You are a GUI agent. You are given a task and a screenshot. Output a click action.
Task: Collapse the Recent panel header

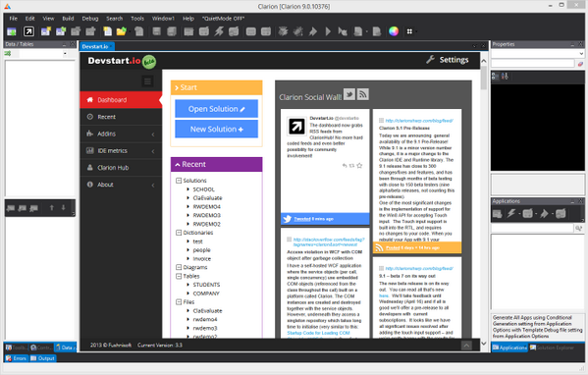pyautogui.click(x=216, y=164)
